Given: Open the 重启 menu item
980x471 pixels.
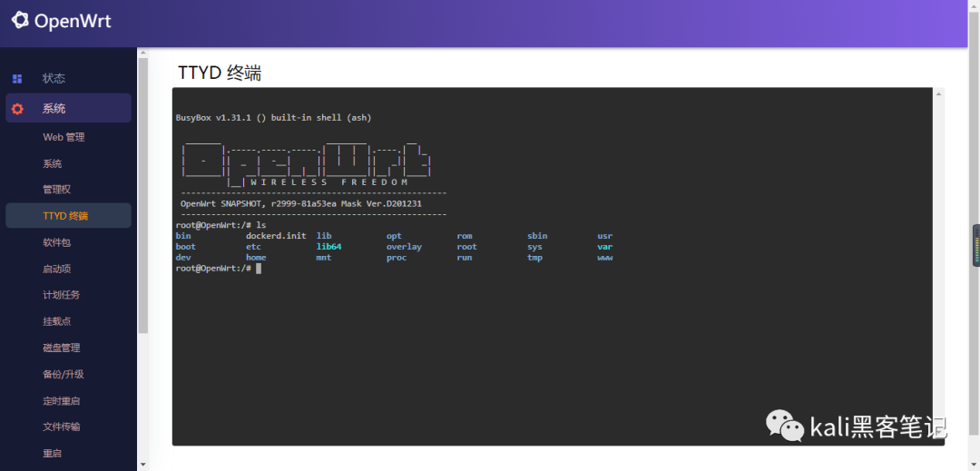Looking at the screenshot, I should tap(53, 454).
